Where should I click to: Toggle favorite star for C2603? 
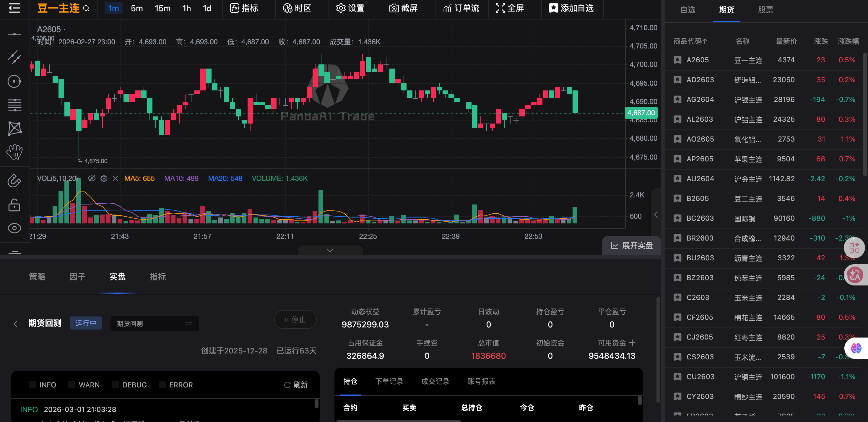click(677, 298)
